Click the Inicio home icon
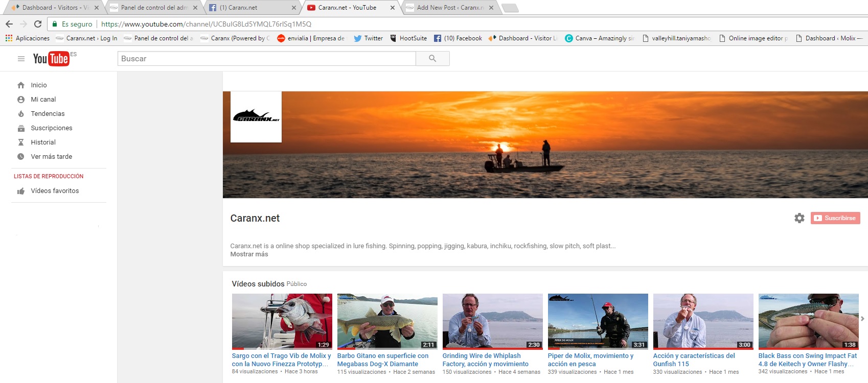868x383 pixels. coord(21,85)
